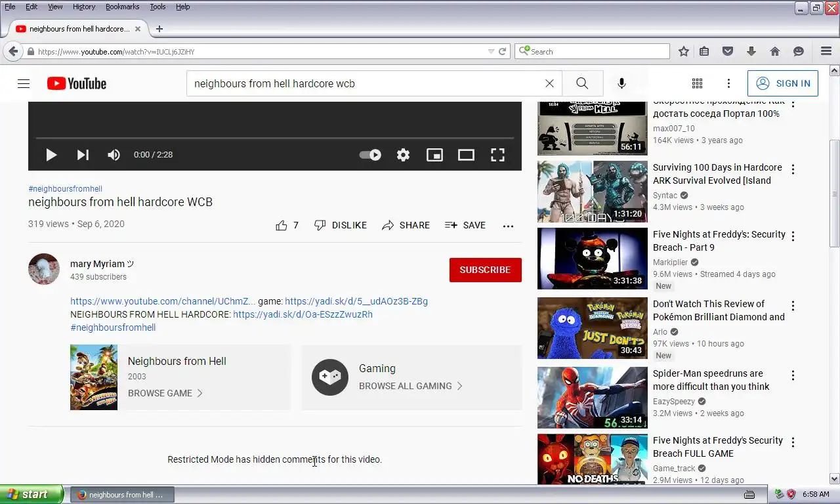The width and height of the screenshot is (840, 504).
Task: Open the Tools menu
Action: 157,7
